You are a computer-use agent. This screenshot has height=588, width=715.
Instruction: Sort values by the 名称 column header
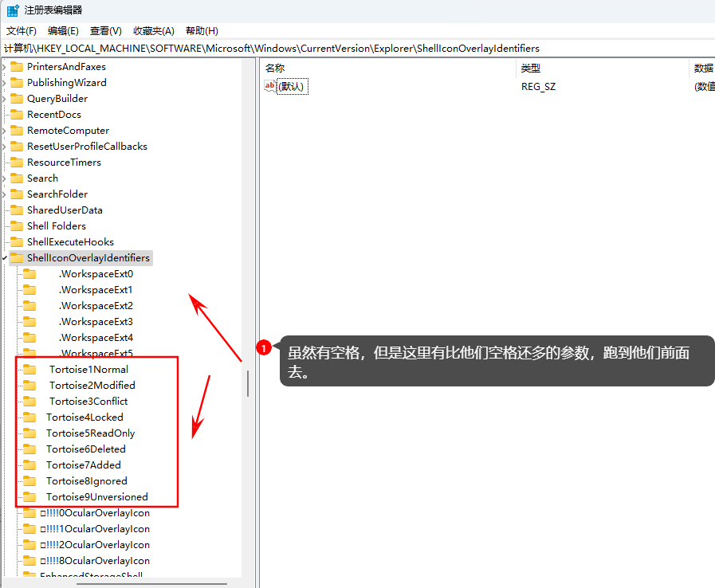tap(275, 68)
